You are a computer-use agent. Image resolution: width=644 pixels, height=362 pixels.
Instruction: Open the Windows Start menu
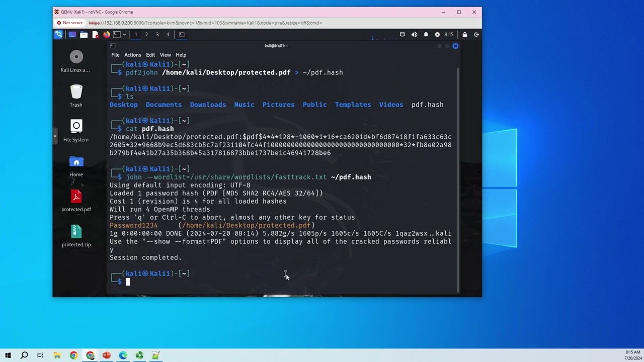tap(8, 355)
